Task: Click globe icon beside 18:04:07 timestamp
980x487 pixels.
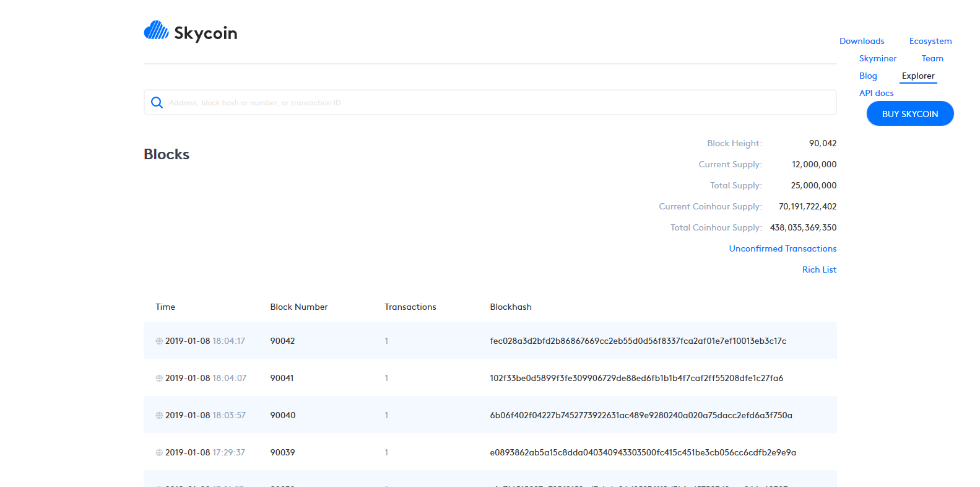Action: 159,379
